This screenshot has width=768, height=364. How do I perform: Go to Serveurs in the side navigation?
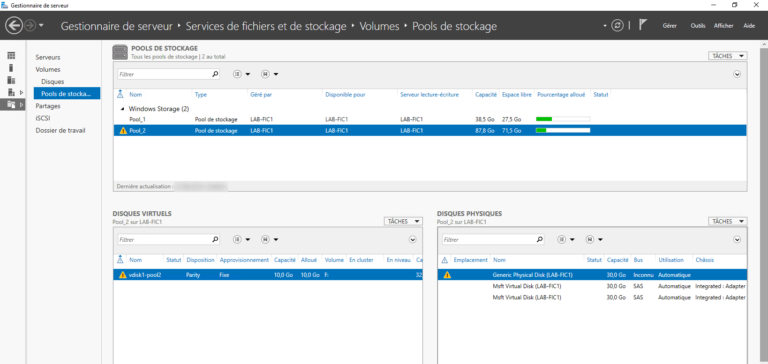(48, 57)
